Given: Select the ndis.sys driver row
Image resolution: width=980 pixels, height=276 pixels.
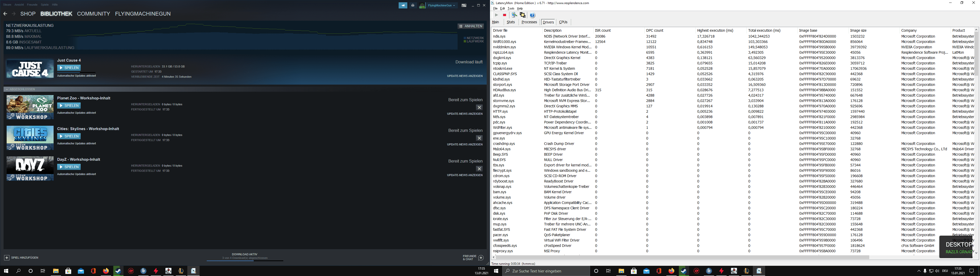Looking at the screenshot, I should [733, 37].
